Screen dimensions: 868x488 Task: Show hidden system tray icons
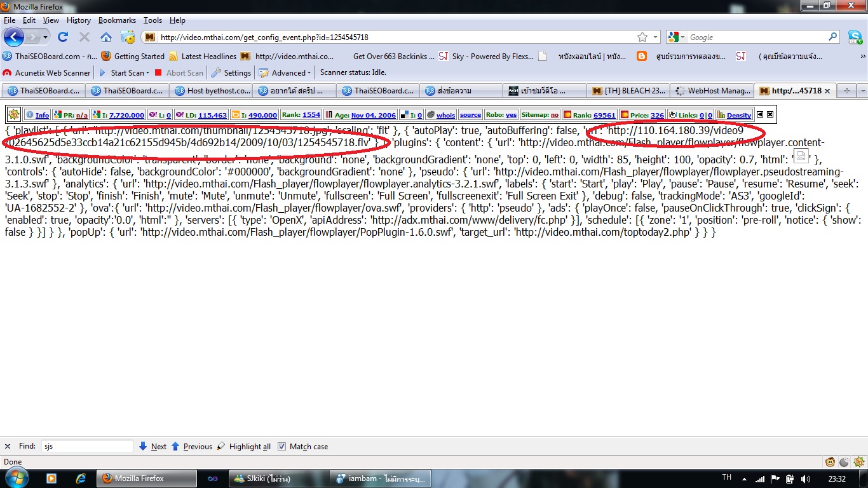(x=745, y=478)
